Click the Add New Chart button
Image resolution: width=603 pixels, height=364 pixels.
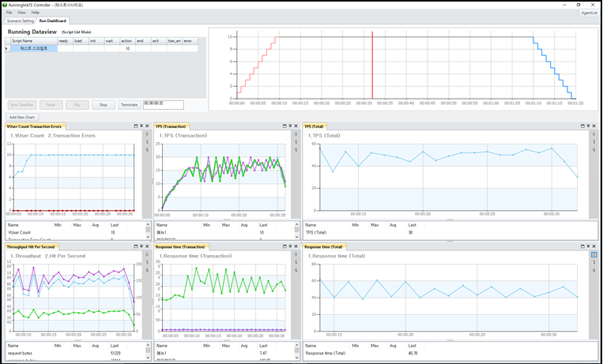click(22, 117)
